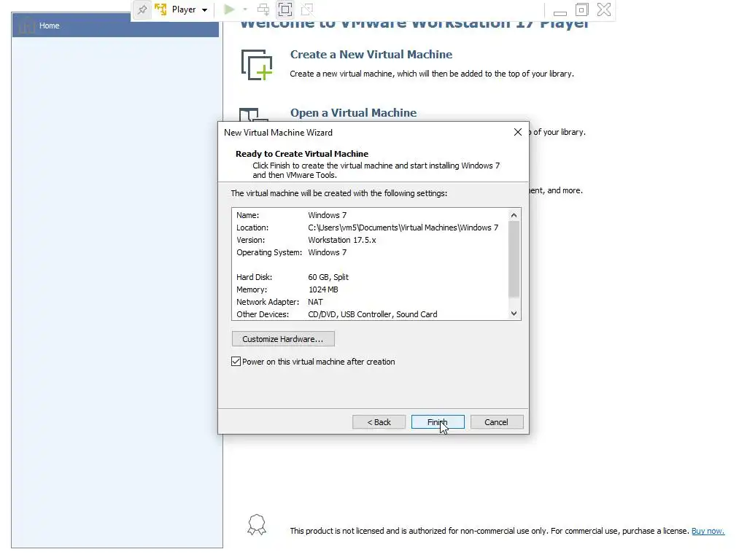Close the VMware Player window
Viewport: 747px width, 560px height.
[603, 9]
